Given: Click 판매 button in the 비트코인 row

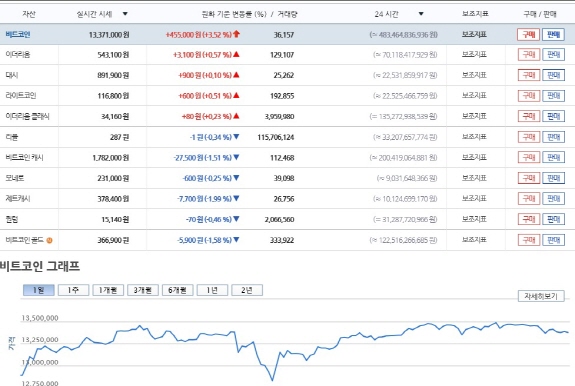Looking at the screenshot, I should (x=553, y=34).
